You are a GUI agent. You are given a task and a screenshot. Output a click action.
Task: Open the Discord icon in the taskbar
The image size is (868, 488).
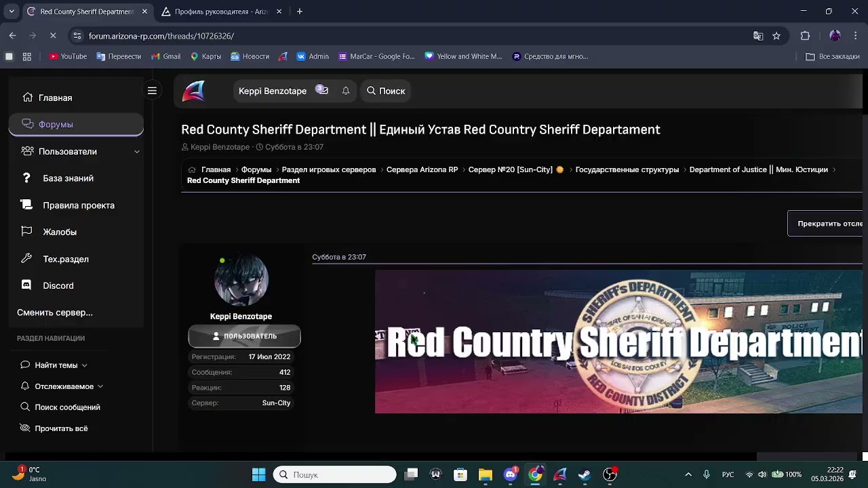click(x=511, y=474)
